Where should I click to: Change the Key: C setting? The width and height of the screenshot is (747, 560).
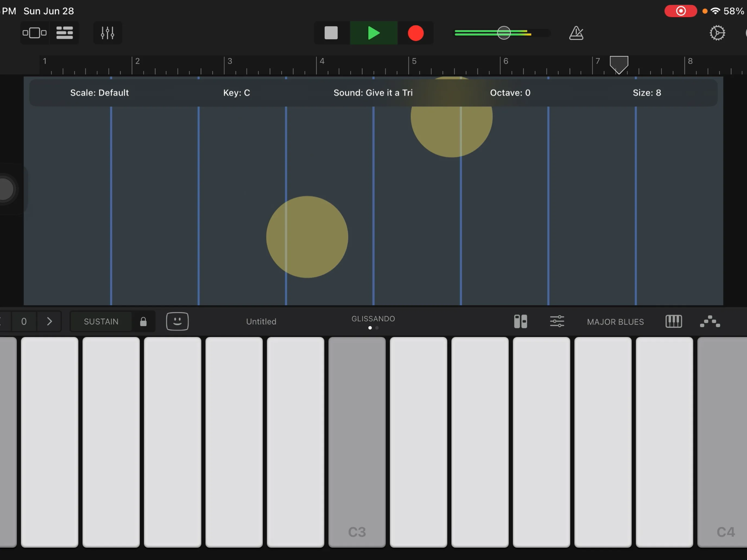tap(236, 93)
